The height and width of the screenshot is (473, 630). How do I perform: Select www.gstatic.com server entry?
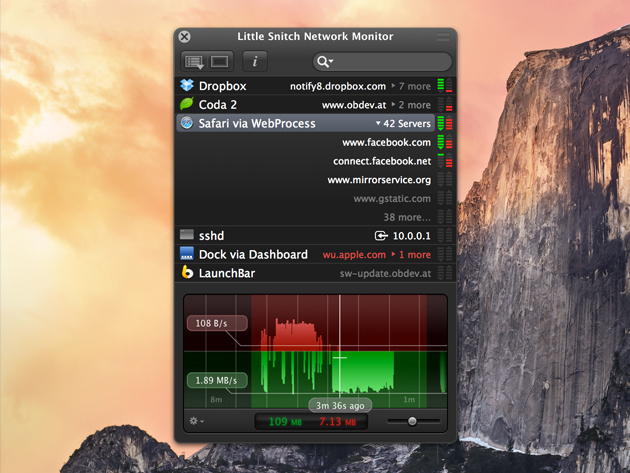[392, 199]
